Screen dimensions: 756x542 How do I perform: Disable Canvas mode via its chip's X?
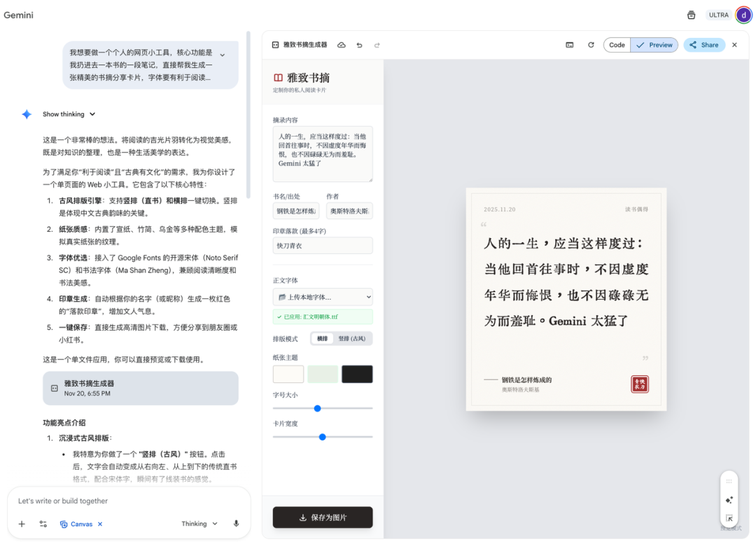coord(99,523)
